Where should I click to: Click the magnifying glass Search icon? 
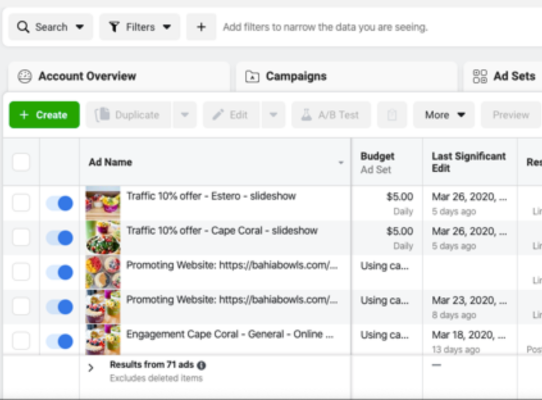point(23,27)
